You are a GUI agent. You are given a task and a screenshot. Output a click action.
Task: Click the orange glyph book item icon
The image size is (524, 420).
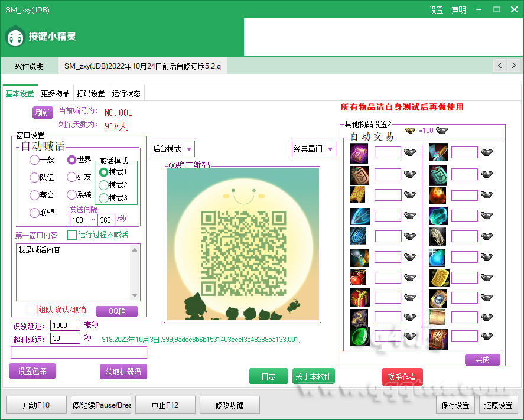coord(438,339)
